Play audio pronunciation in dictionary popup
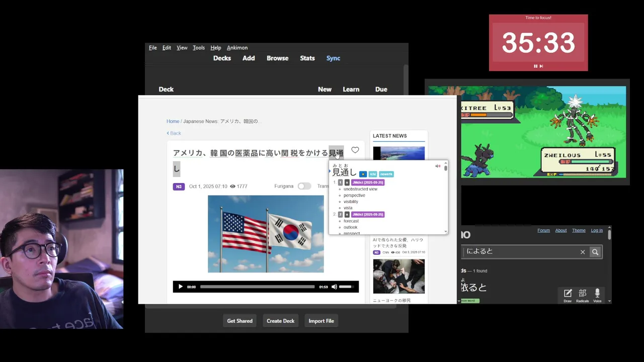 [438, 166]
